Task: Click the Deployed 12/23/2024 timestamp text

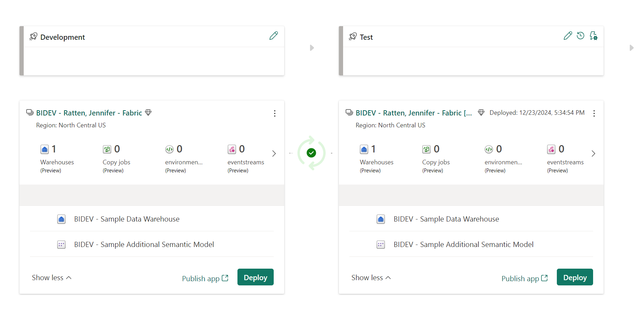Action: (537, 113)
